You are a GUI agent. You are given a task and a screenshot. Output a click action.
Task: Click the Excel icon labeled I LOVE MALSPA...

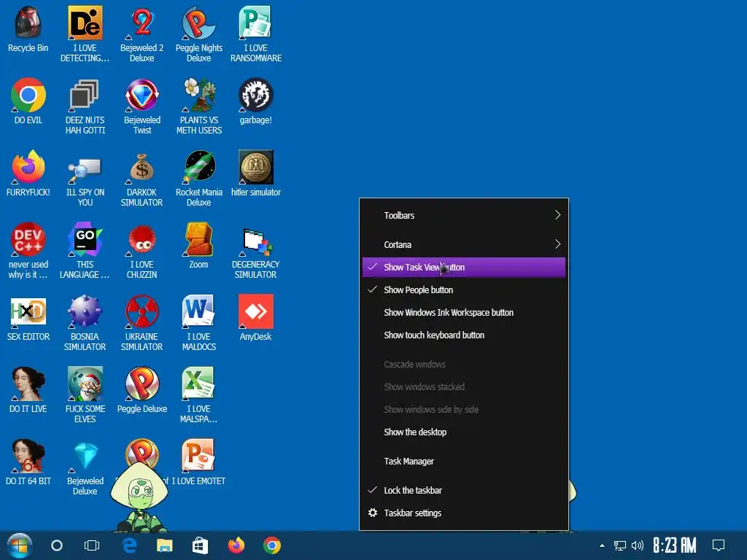[x=199, y=384]
